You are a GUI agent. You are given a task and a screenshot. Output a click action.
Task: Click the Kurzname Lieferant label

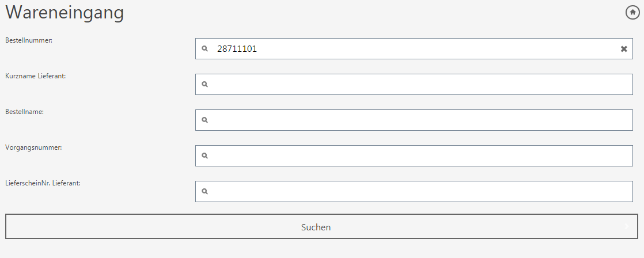click(x=35, y=76)
